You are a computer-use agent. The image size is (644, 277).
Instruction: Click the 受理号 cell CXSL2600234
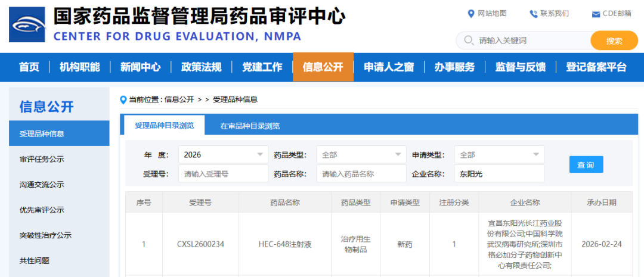[201, 244]
